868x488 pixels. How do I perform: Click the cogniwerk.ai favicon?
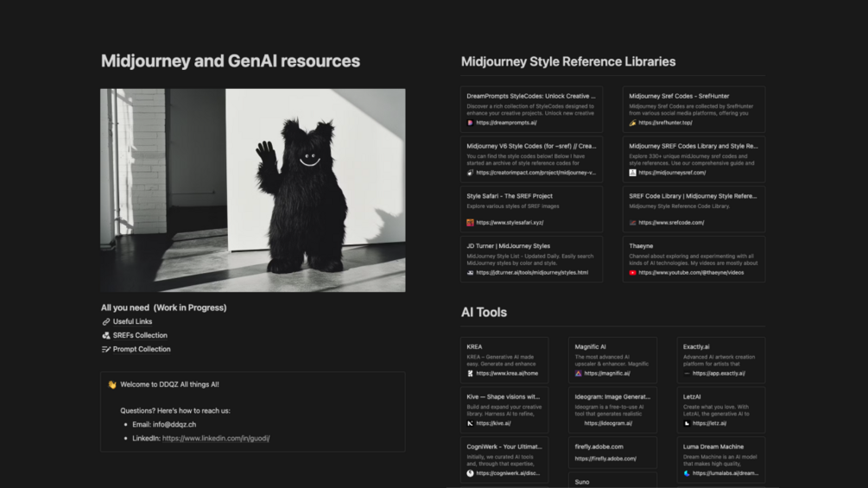[470, 473]
